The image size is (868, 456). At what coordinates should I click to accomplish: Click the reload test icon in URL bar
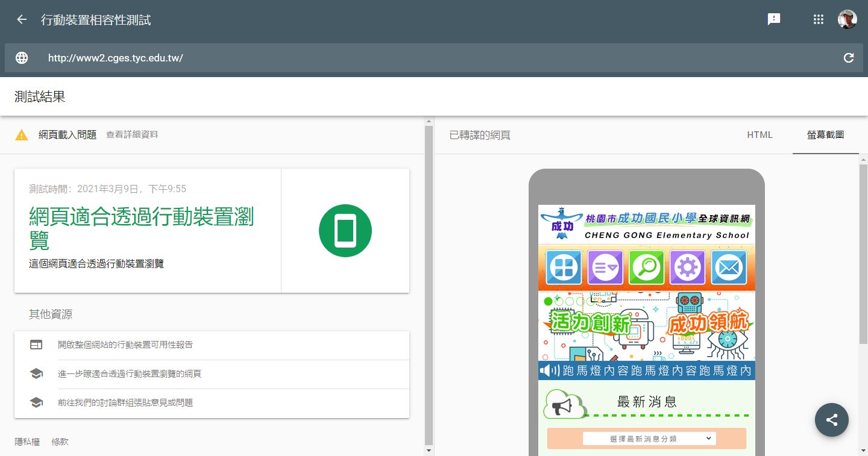848,58
